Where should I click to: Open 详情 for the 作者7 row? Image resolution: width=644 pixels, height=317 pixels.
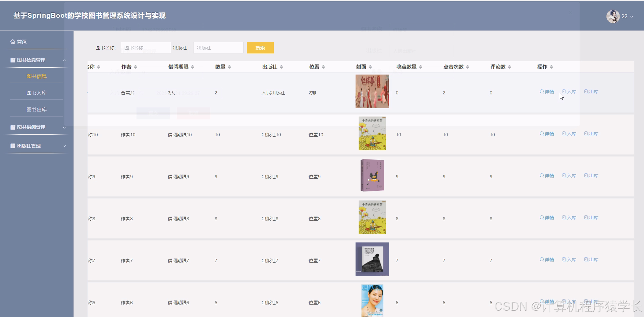546,259
